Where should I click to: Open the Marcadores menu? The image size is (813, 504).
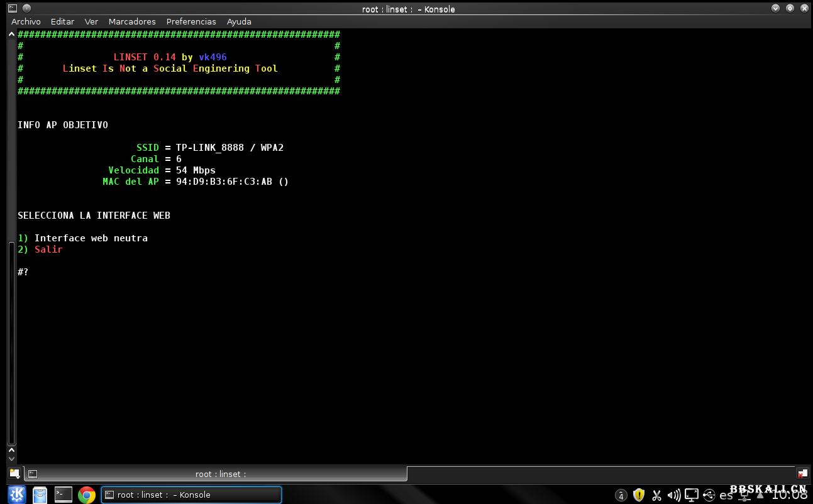(132, 21)
